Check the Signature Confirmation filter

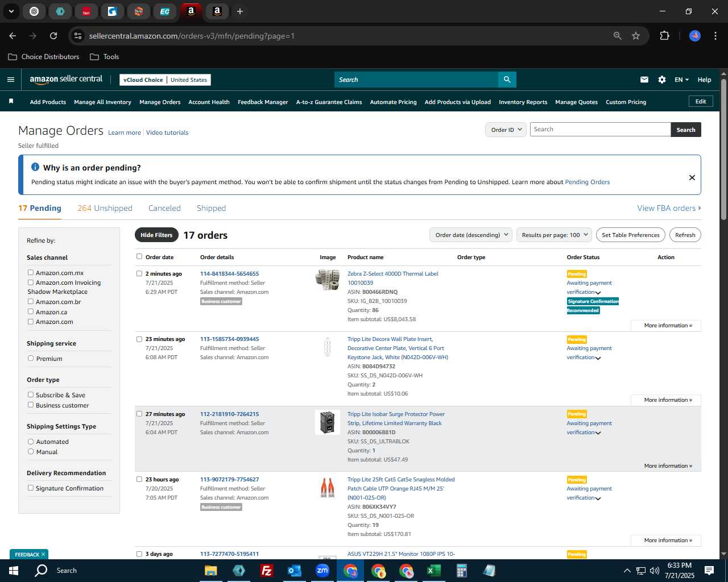point(31,488)
